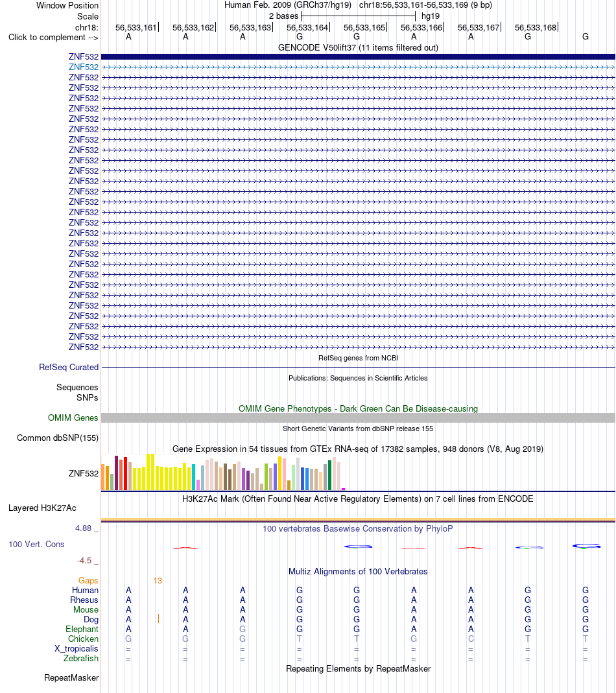
Task: Select the Human alignment row label
Action: pos(85,591)
